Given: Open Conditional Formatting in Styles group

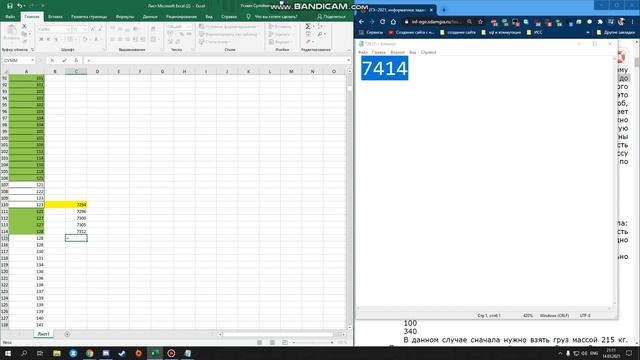Looking at the screenshot, I should (x=228, y=27).
